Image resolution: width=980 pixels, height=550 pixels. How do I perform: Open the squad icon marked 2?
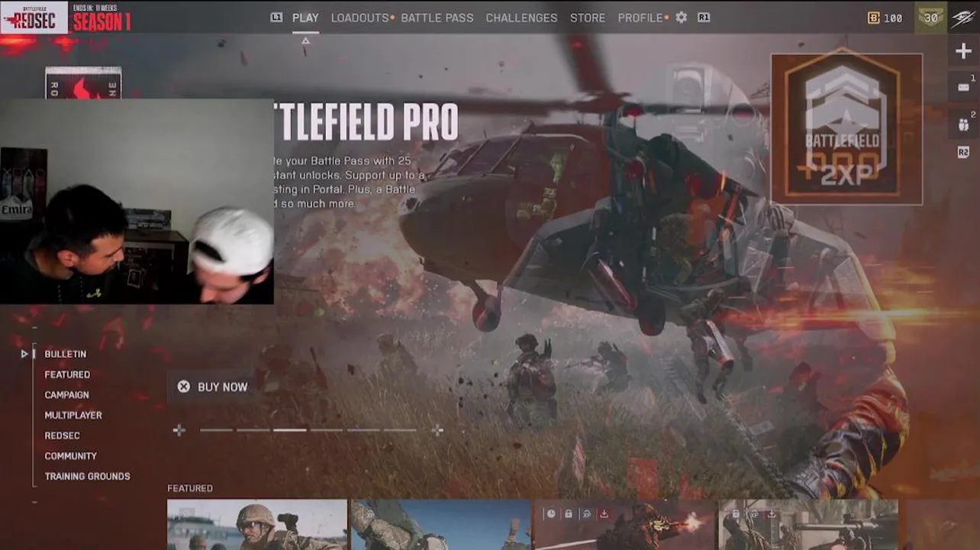(963, 125)
